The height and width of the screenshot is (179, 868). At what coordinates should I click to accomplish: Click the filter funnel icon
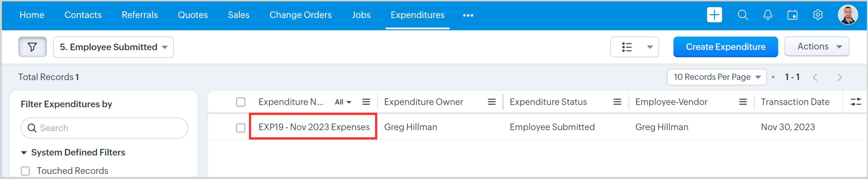coord(32,47)
